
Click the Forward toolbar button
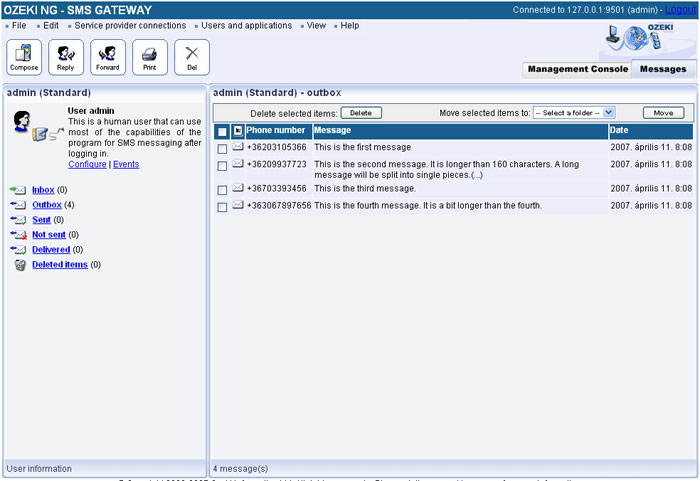[x=108, y=57]
